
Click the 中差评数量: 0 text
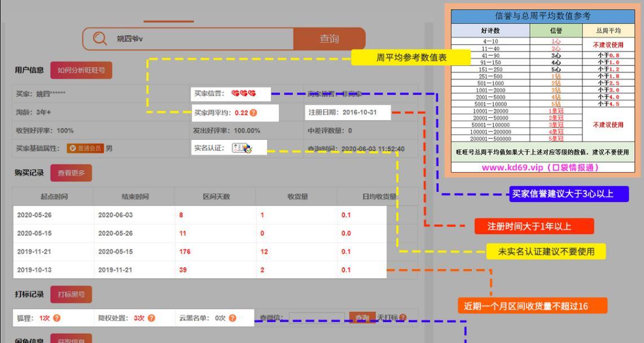pyautogui.click(x=330, y=130)
